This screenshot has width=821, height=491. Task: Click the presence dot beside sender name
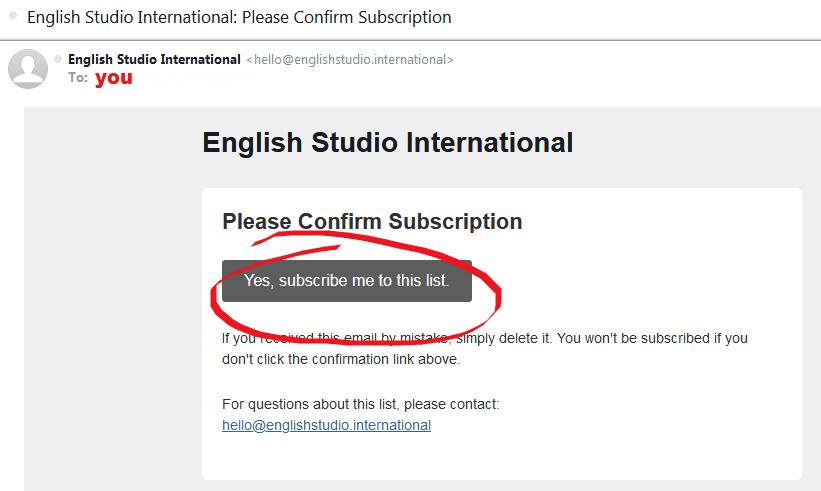tap(58, 59)
